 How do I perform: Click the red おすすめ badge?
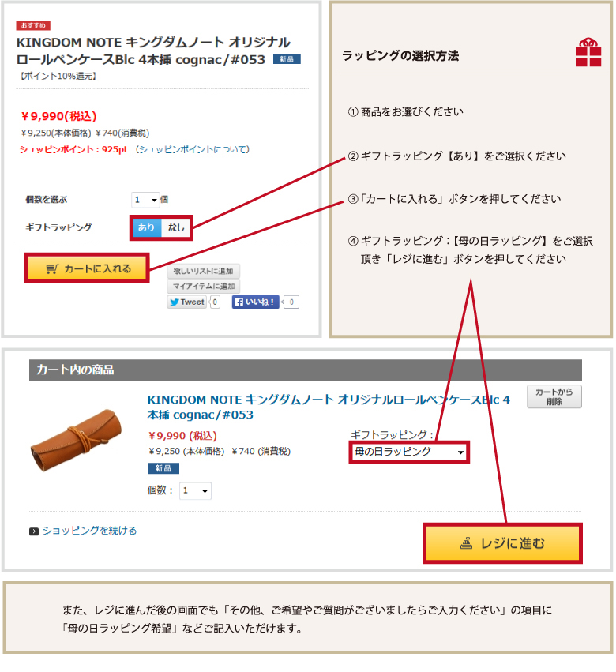point(33,26)
